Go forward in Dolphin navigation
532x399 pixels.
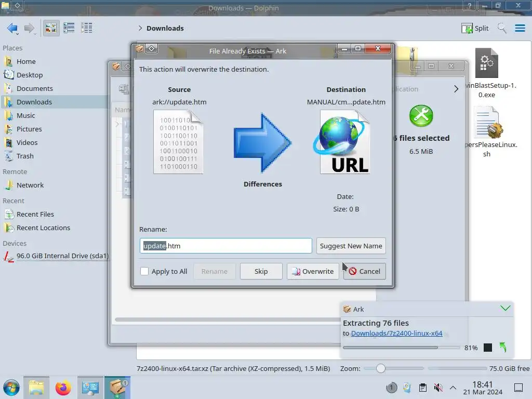pyautogui.click(x=29, y=28)
